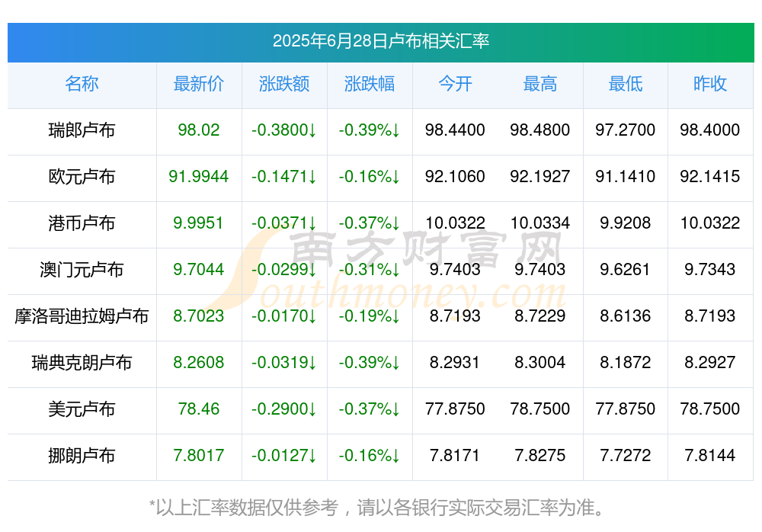Viewport: 762px width, 532px height.
Task: Click latest price 91.9944
Action: 199,177
